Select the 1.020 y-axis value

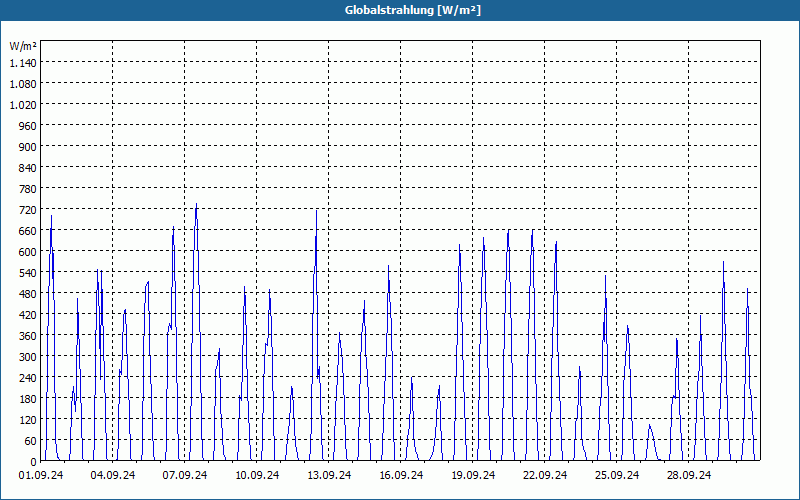(23, 104)
